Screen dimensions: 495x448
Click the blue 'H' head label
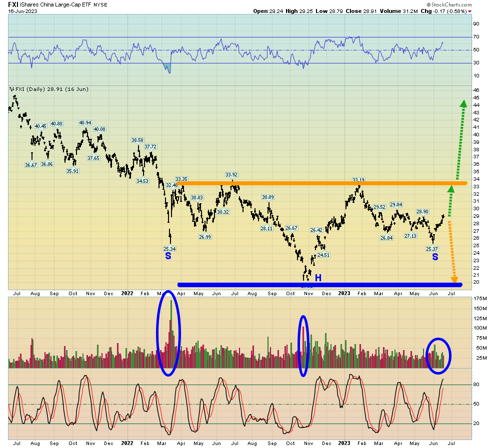317,278
